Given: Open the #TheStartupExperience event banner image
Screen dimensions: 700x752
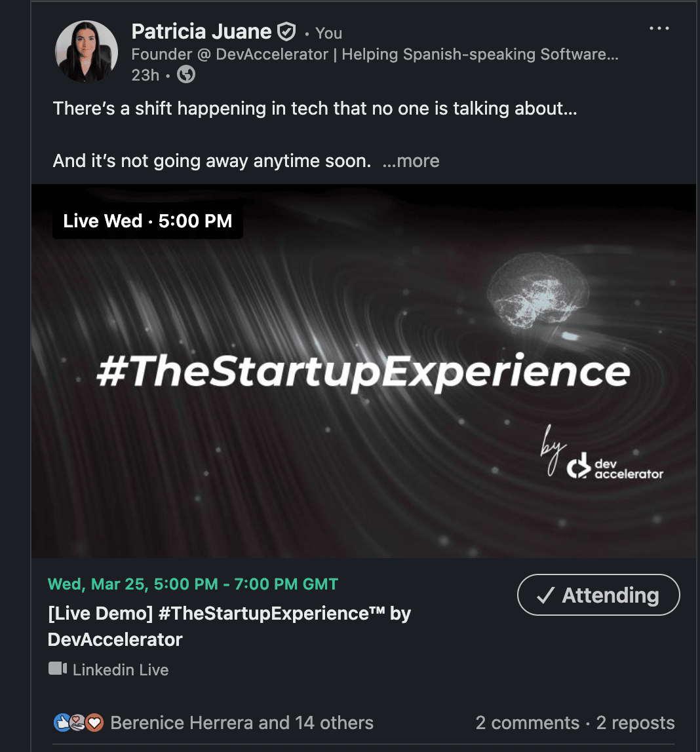Looking at the screenshot, I should (x=363, y=371).
